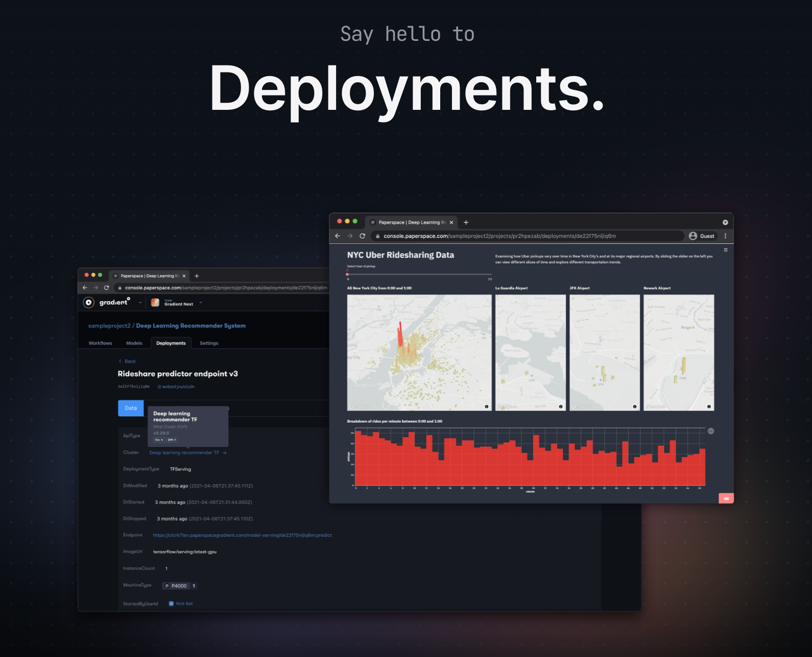Click the info icon on NYC map
The width and height of the screenshot is (812, 657).
(486, 407)
